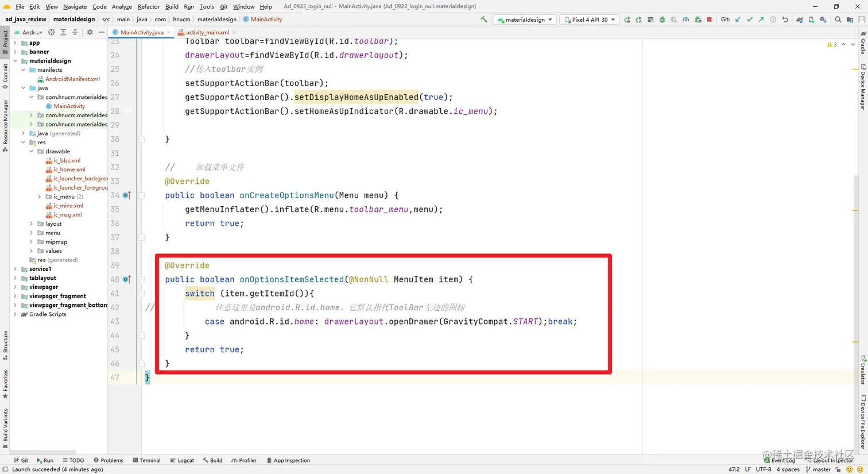Click the Sync Project with Gradle Files icon
This screenshot has width=868, height=474.
[x=800, y=20]
